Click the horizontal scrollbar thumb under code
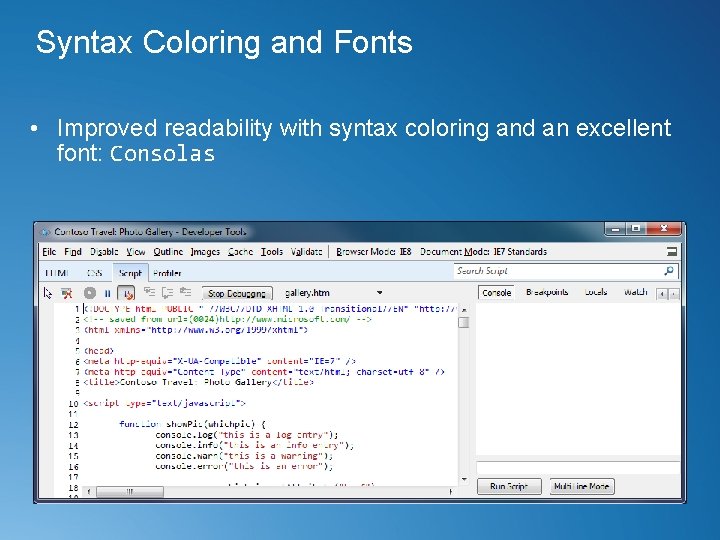This screenshot has height=540, width=720. tap(130, 492)
